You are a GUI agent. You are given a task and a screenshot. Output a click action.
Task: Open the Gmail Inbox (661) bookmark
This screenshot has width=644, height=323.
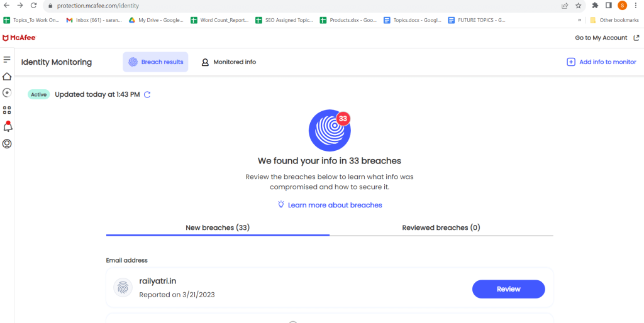(x=94, y=19)
